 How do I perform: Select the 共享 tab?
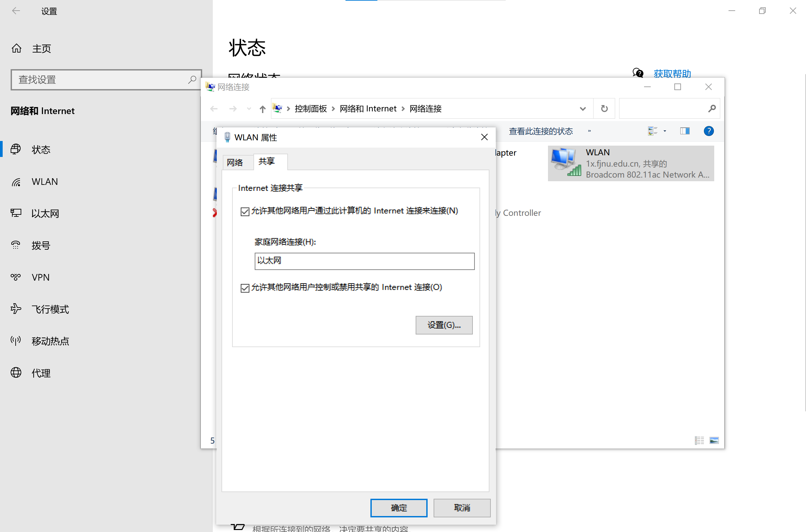267,162
